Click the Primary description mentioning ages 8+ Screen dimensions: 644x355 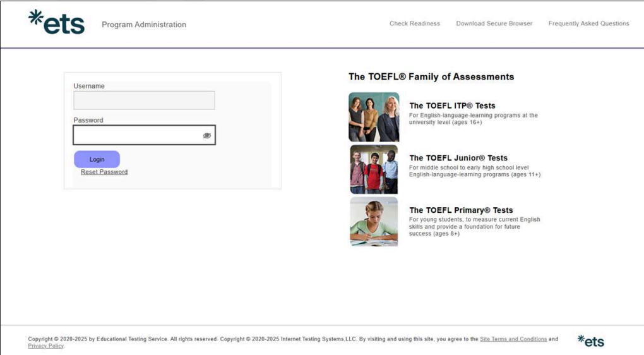click(474, 226)
